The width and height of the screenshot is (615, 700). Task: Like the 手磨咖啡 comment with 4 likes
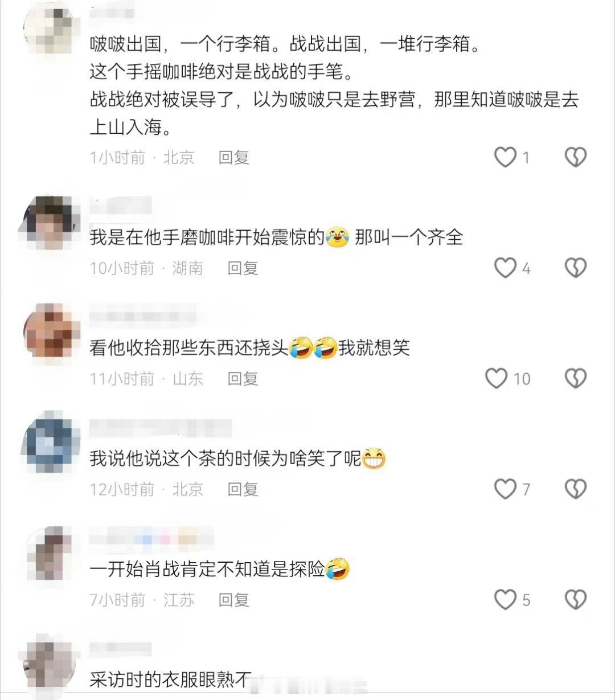505,268
